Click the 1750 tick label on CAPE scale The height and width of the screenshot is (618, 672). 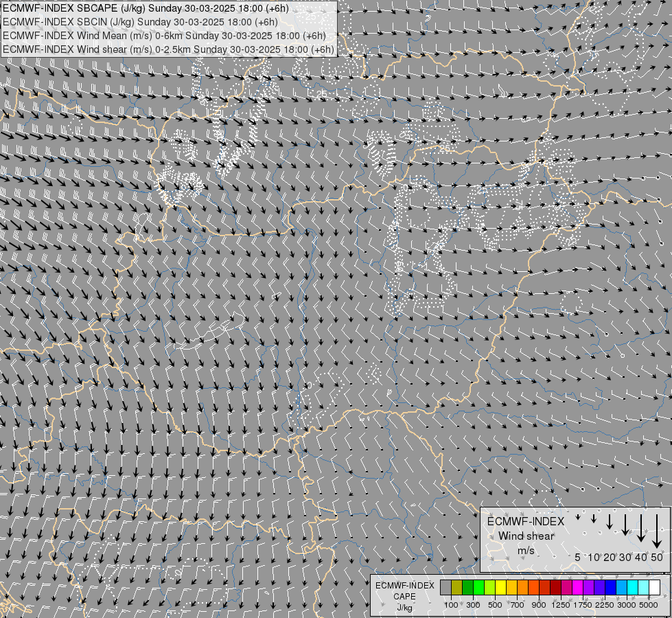coord(583,605)
